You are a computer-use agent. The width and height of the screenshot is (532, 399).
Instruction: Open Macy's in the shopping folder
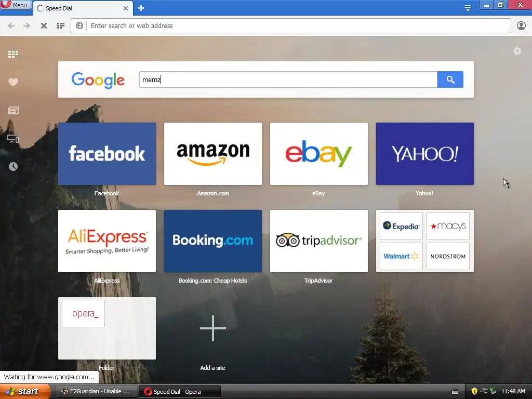(x=448, y=227)
